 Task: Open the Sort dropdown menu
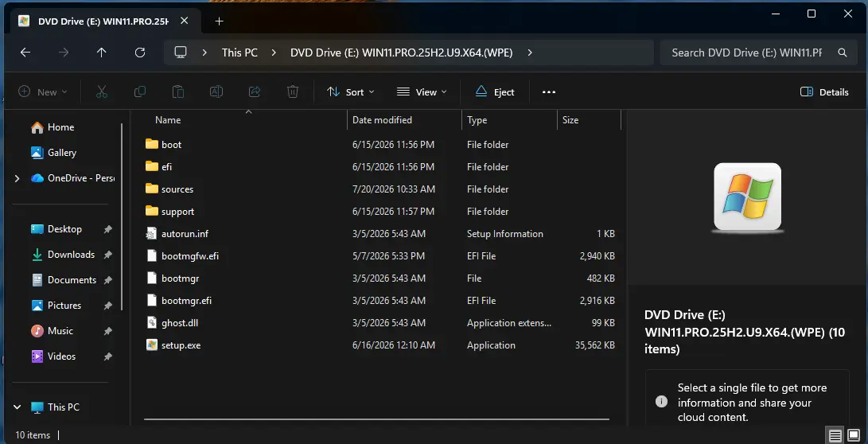(350, 92)
